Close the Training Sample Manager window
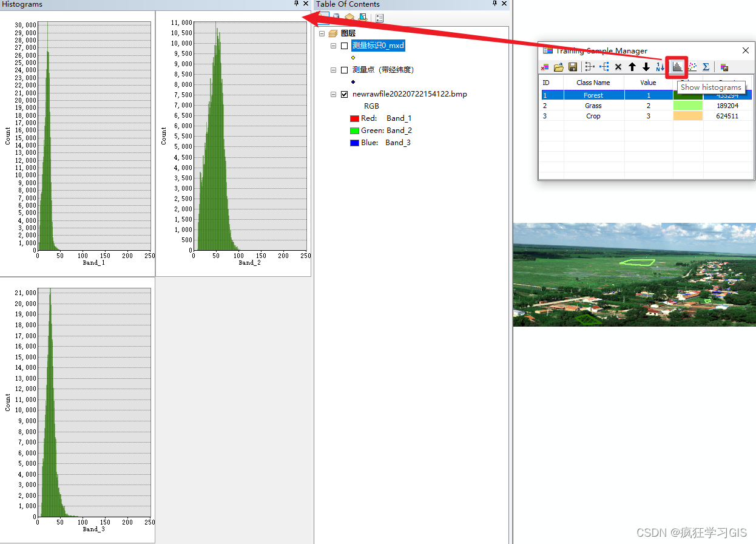The image size is (756, 544). (x=746, y=51)
